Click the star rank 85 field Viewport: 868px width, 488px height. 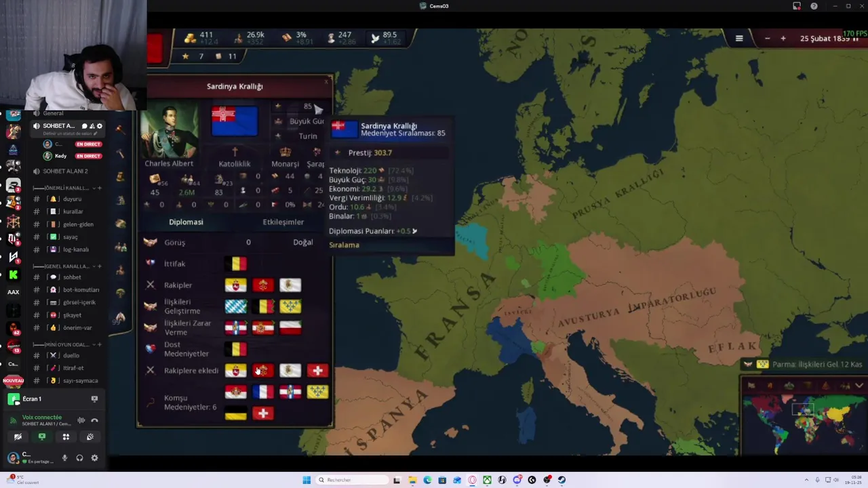coord(299,106)
